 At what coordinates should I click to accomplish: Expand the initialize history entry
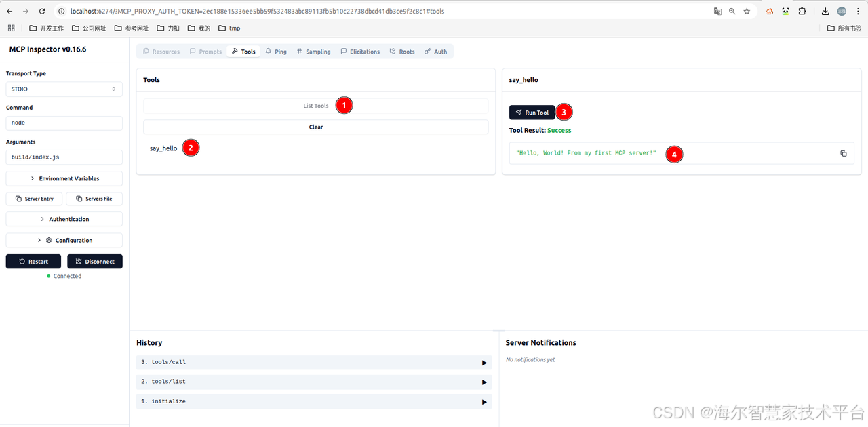(484, 402)
